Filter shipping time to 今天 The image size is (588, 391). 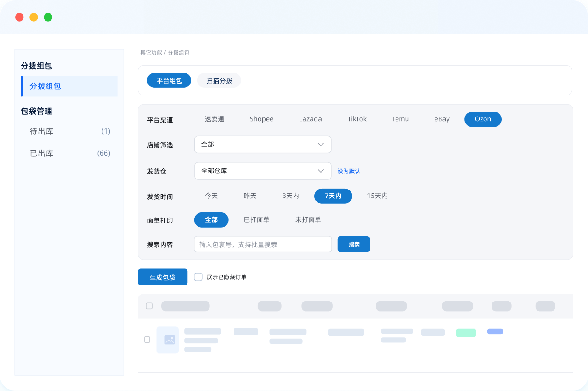click(211, 196)
